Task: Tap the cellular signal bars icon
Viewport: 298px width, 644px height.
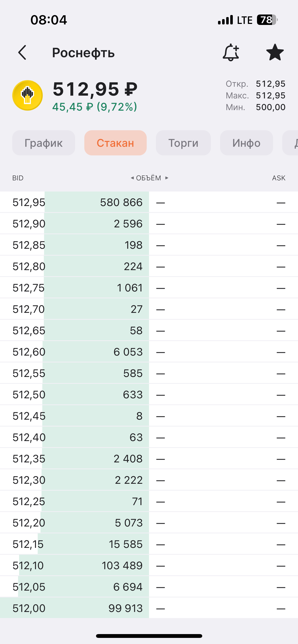Action: 225,20
